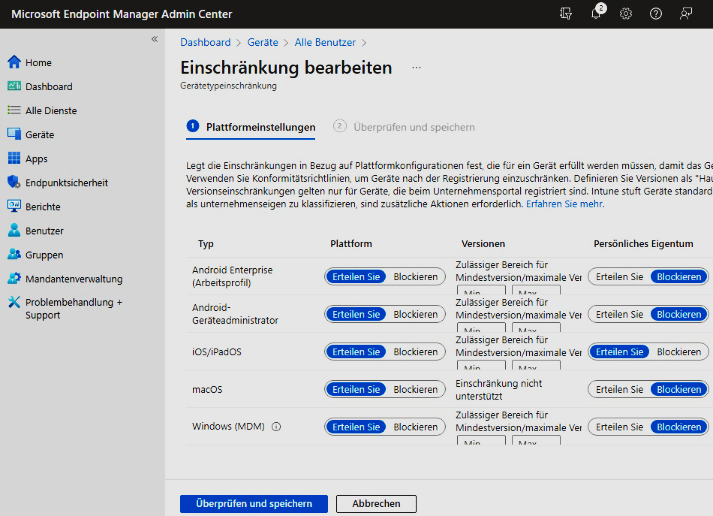Image resolution: width=713 pixels, height=516 pixels.
Task: Set macOS platform to Blockieren
Action: (x=415, y=389)
